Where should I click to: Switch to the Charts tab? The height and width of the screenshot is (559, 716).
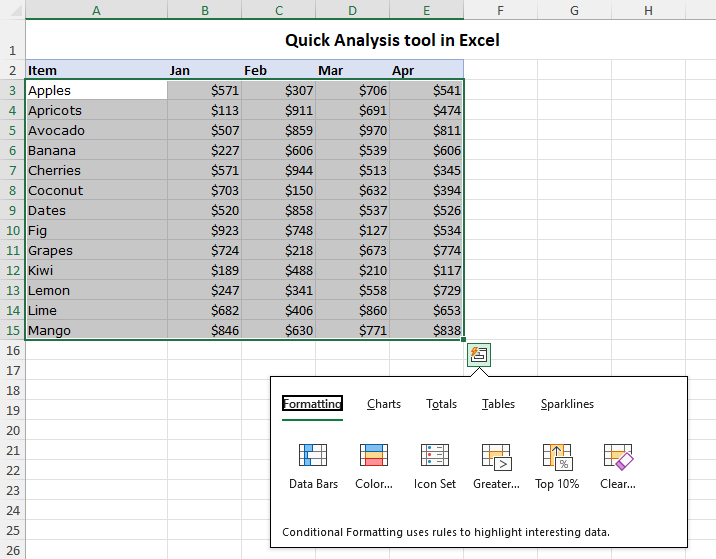[383, 404]
